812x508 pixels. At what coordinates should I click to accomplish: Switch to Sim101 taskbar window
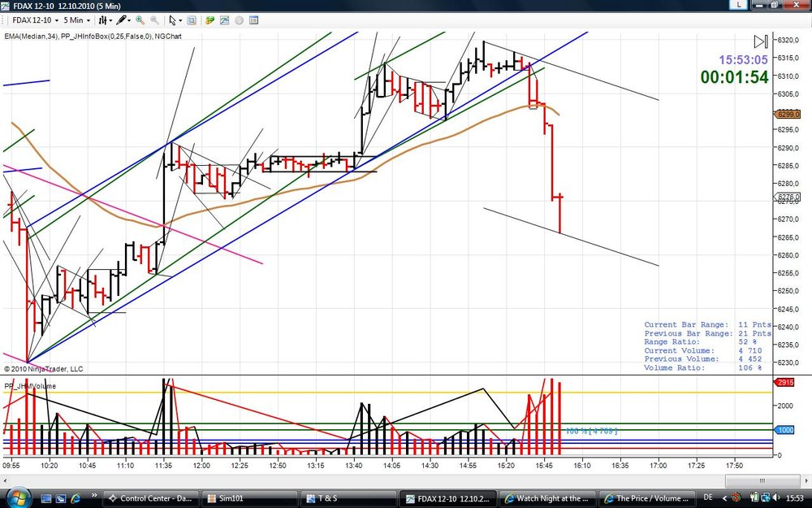[x=248, y=498]
